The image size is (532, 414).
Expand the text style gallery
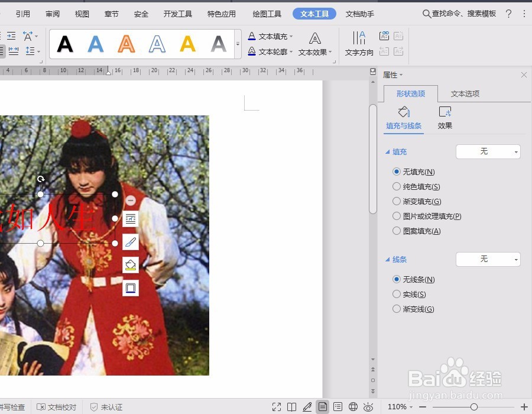(x=238, y=44)
